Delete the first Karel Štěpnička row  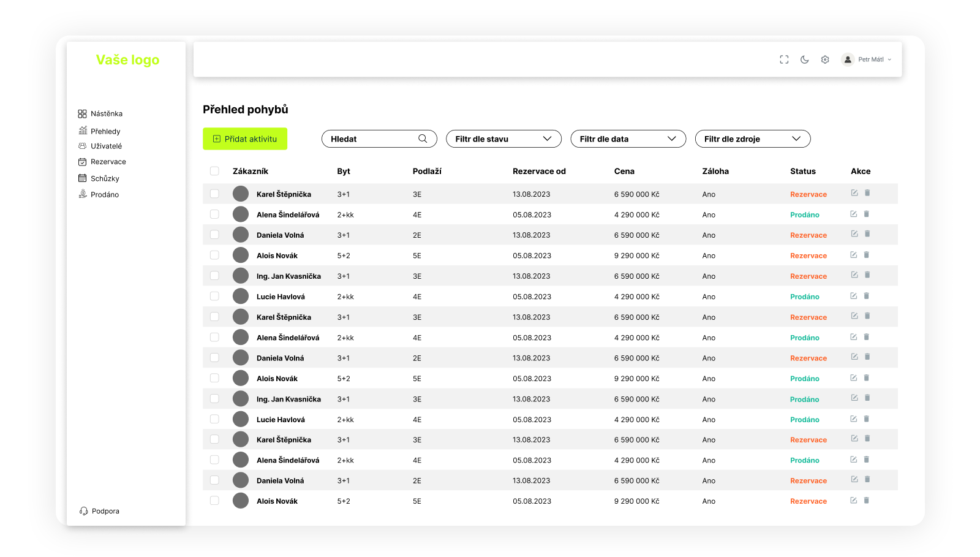pos(867,193)
